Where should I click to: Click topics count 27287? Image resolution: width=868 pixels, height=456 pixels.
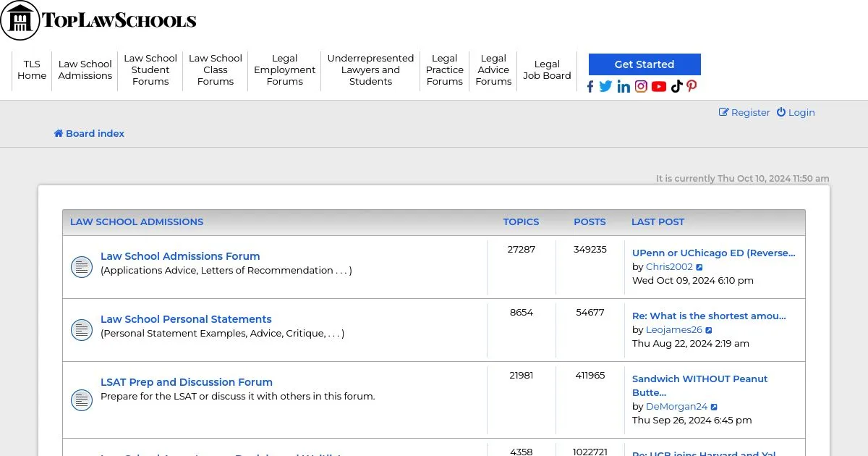pyautogui.click(x=522, y=250)
